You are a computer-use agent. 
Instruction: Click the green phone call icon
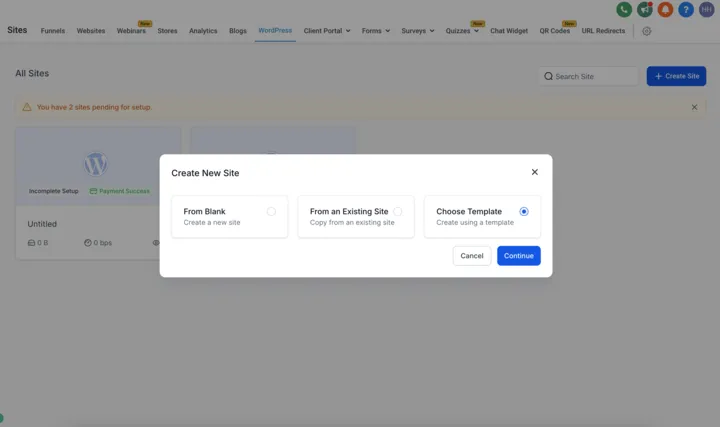(624, 10)
